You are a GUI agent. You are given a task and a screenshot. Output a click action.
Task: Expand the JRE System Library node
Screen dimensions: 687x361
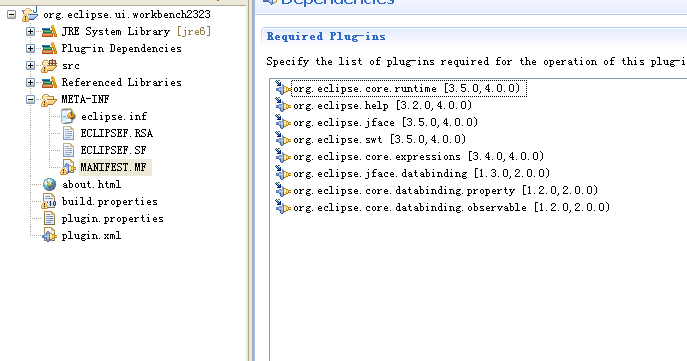[x=30, y=32]
